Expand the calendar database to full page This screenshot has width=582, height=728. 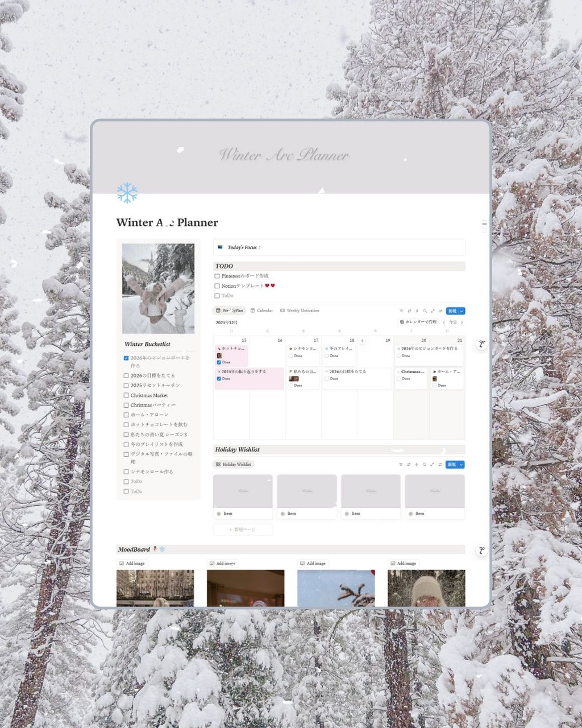click(433, 311)
